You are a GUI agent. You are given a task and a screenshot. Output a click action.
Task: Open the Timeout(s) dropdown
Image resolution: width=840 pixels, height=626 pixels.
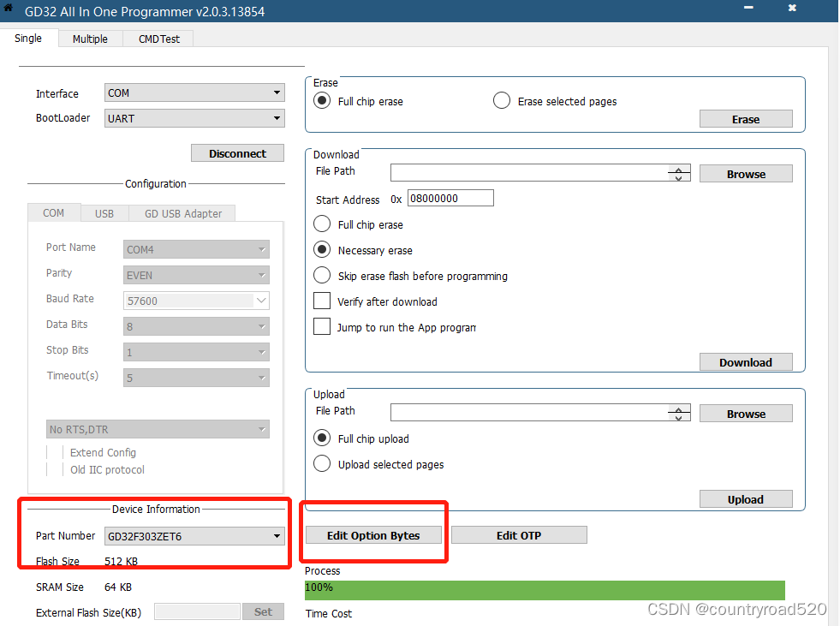click(x=196, y=378)
